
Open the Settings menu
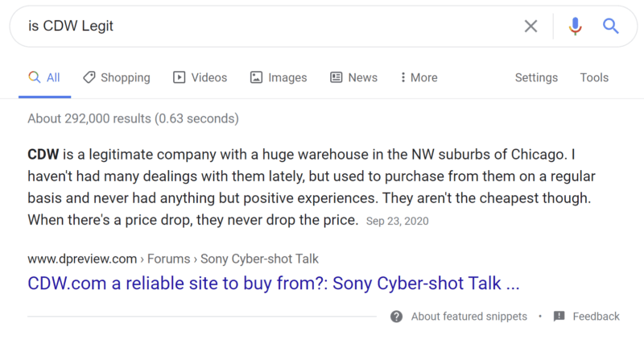536,77
